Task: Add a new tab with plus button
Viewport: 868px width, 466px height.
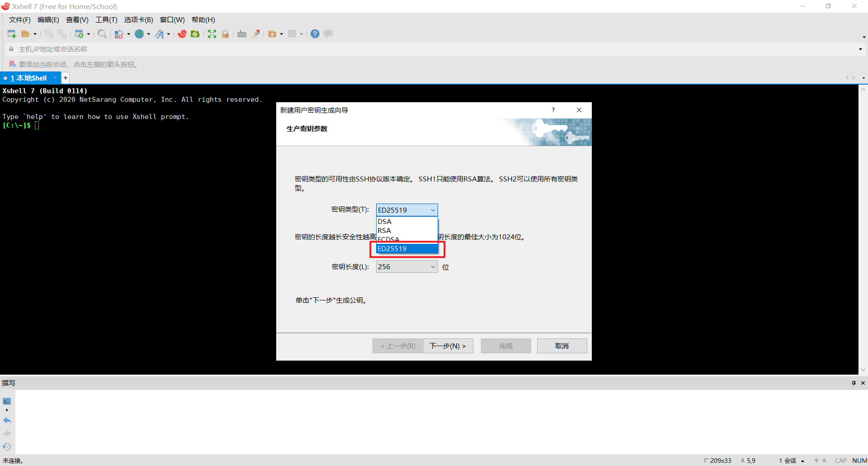Action: pos(66,78)
